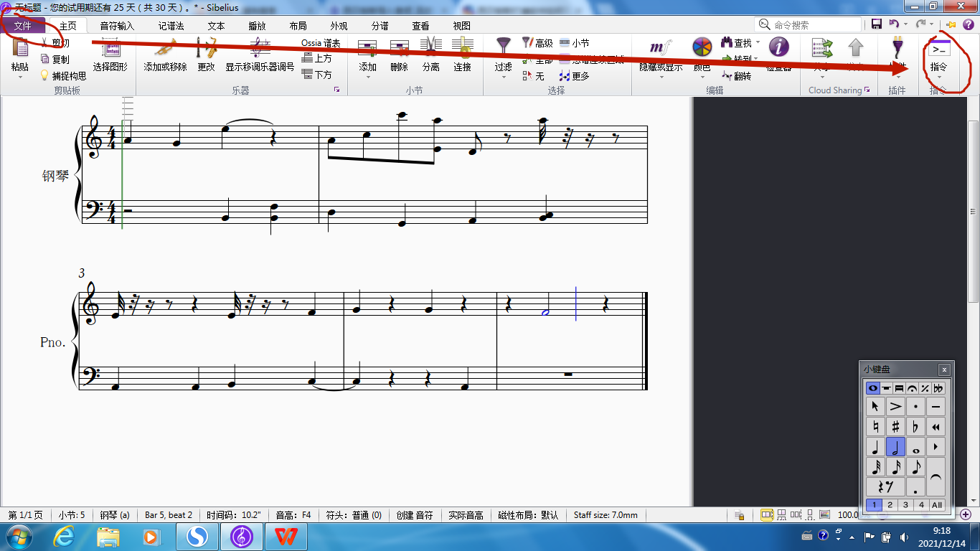Close the Keypad (小键盘) panel

944,369
